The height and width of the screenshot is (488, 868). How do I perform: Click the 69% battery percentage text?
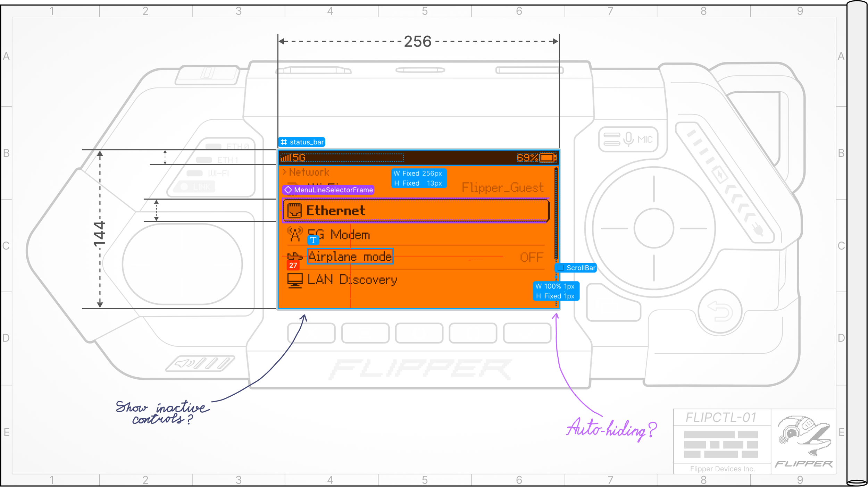527,158
